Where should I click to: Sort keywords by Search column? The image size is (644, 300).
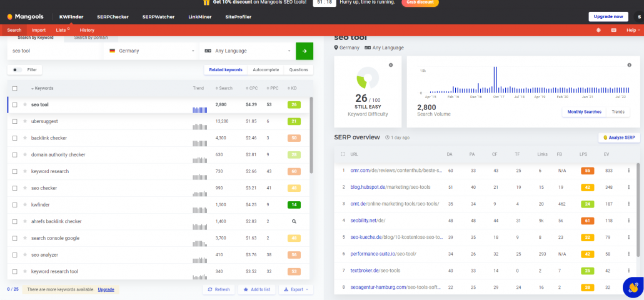224,88
